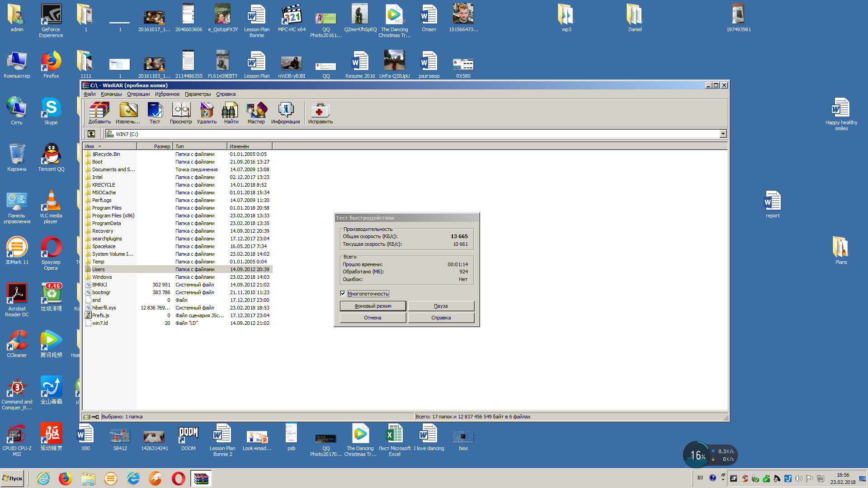
Task: Expand the path navigation bar dropdown
Action: pos(723,133)
